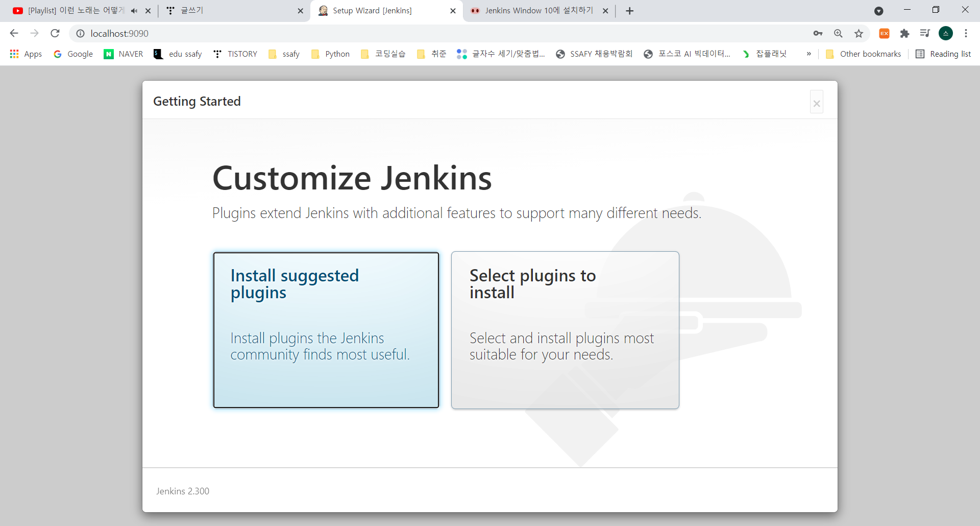Click the Jenkins 2.300 version text
This screenshot has height=526, width=980.
[183, 491]
